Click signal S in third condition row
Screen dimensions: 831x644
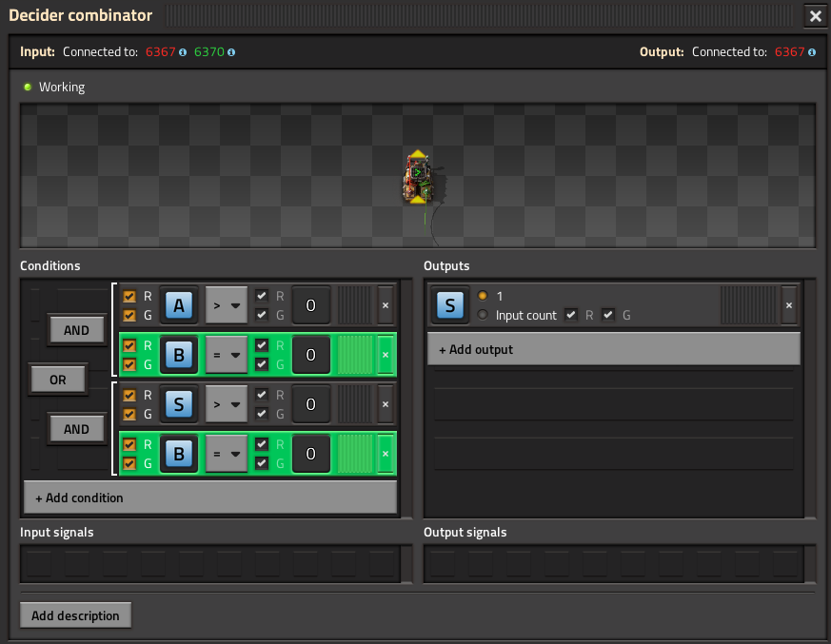coord(179,404)
